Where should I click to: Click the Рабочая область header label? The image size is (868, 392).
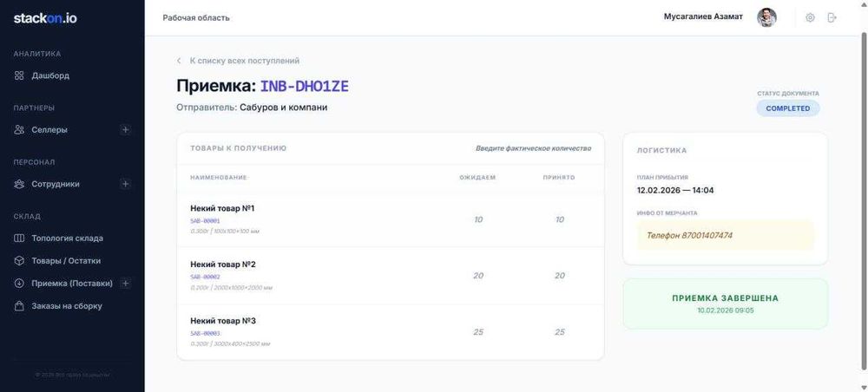pyautogui.click(x=196, y=17)
